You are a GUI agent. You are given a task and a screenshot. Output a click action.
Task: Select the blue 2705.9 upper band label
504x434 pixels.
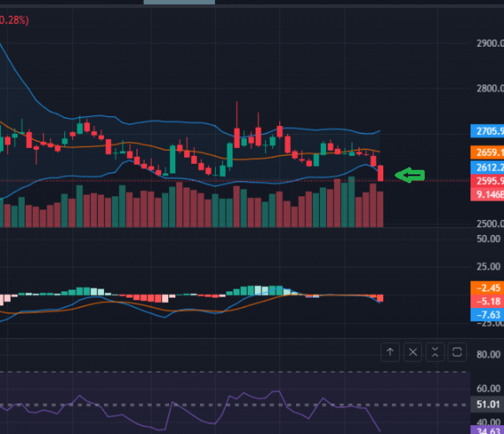(487, 131)
